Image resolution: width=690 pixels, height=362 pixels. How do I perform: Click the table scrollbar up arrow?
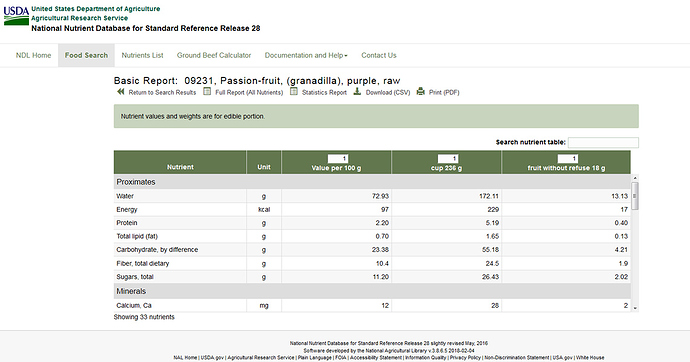(635, 178)
